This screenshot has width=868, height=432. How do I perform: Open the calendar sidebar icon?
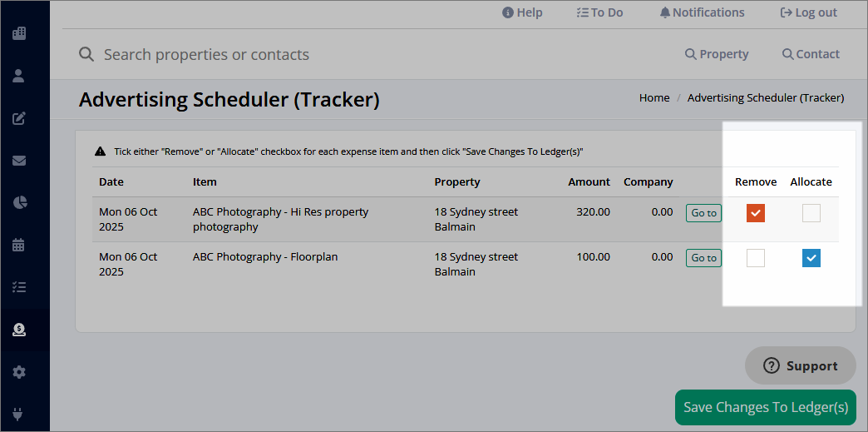pos(19,245)
